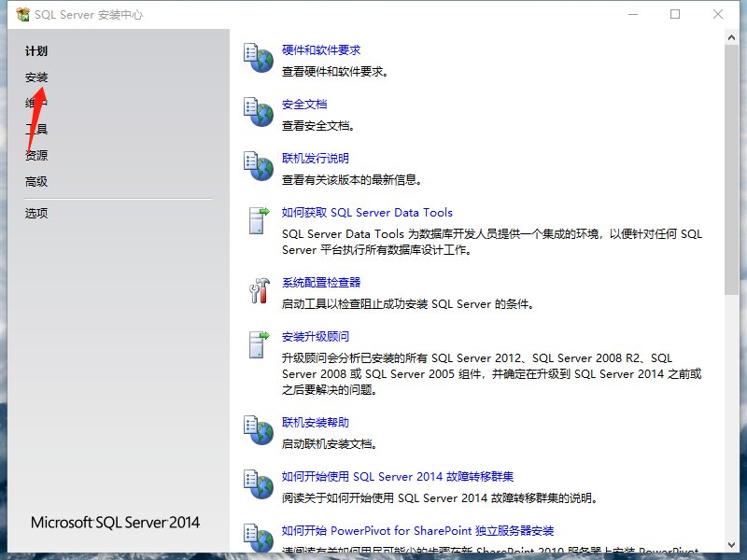Minimize the SQL Server 安装中心 window

(x=633, y=14)
